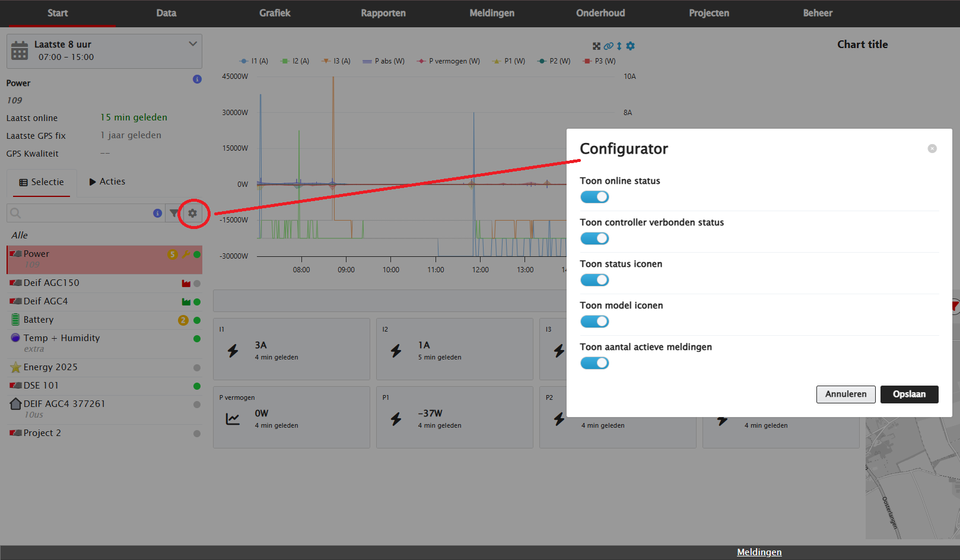
Task: Click the green factory icon on Deif AGC4
Action: (186, 302)
